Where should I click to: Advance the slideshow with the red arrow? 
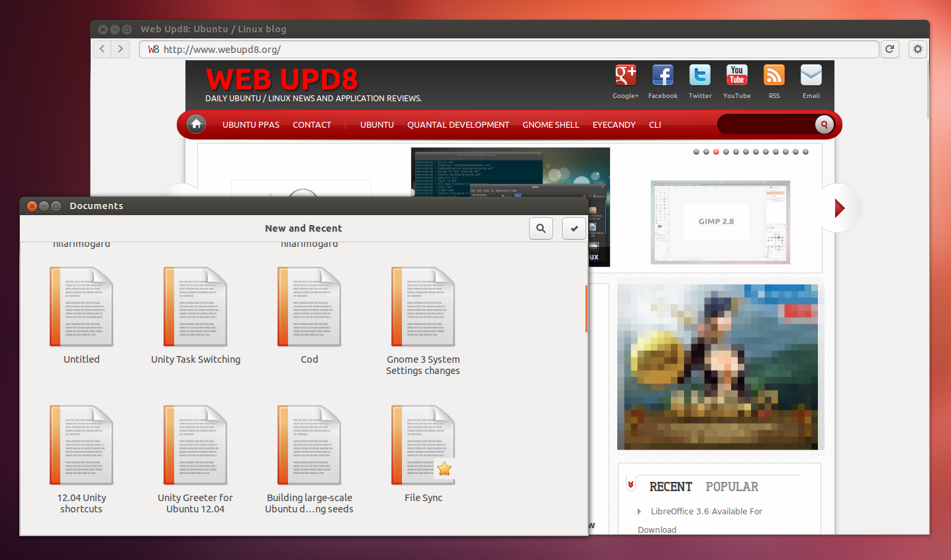click(840, 208)
